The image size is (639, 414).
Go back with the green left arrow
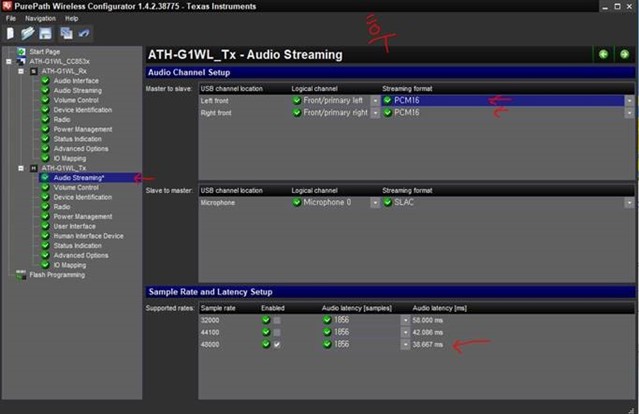tap(604, 54)
